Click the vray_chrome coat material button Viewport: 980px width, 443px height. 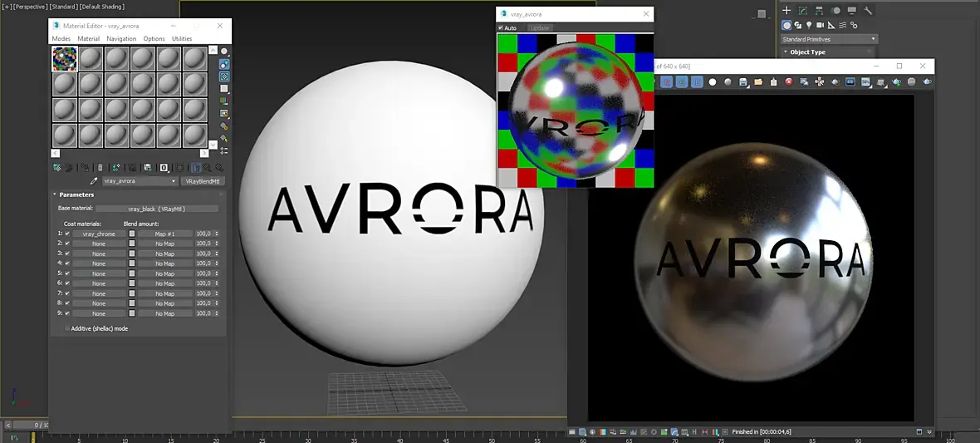point(99,234)
